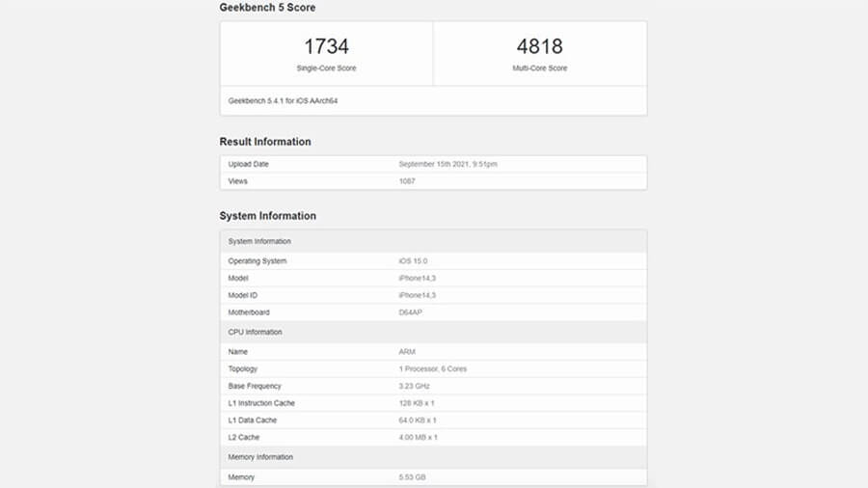The image size is (868, 488).
Task: Click the 4818 Multi-Core Score value
Action: [539, 46]
